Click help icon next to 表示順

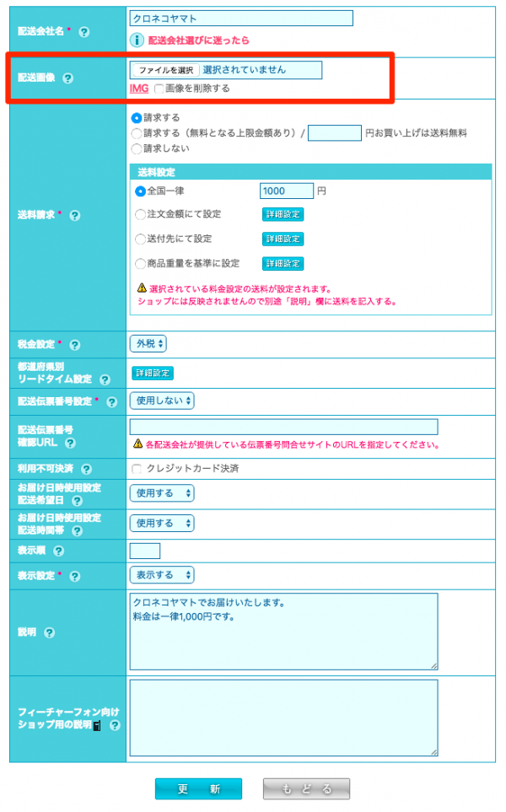pyautogui.click(x=58, y=551)
